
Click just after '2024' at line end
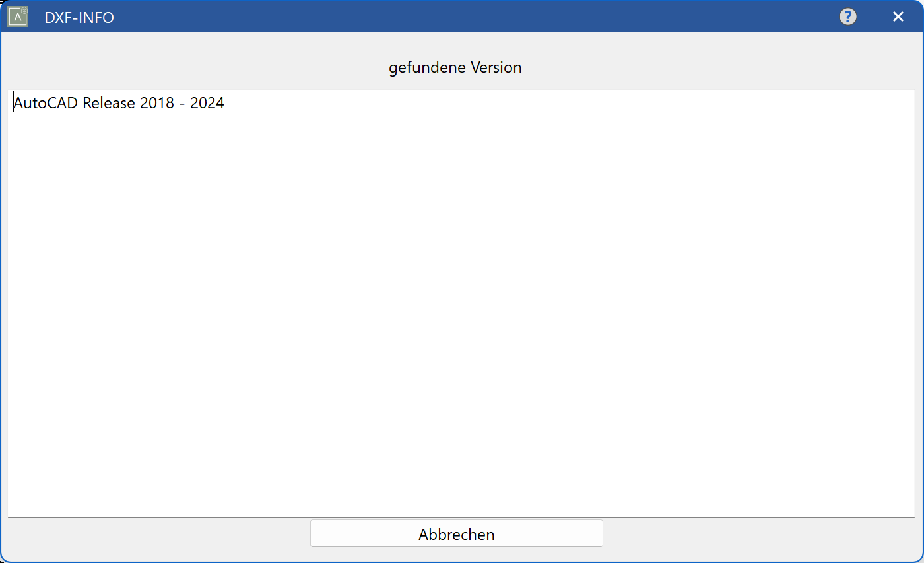(226, 103)
